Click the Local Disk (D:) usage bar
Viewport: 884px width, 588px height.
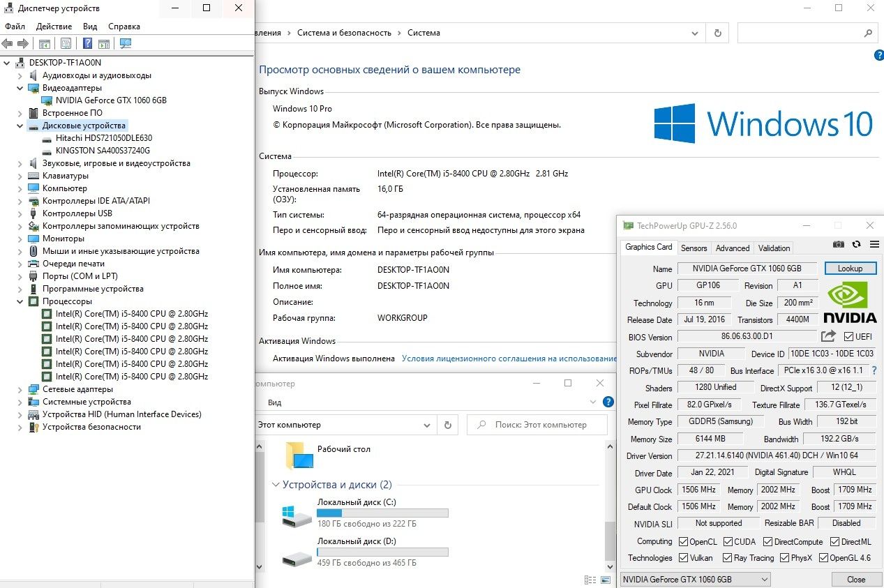tap(382, 552)
